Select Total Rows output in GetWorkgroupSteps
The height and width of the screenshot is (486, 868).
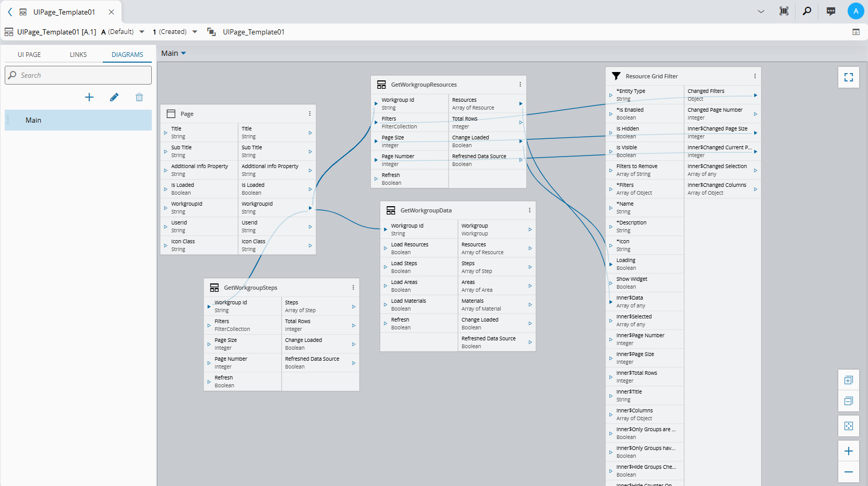(320, 325)
